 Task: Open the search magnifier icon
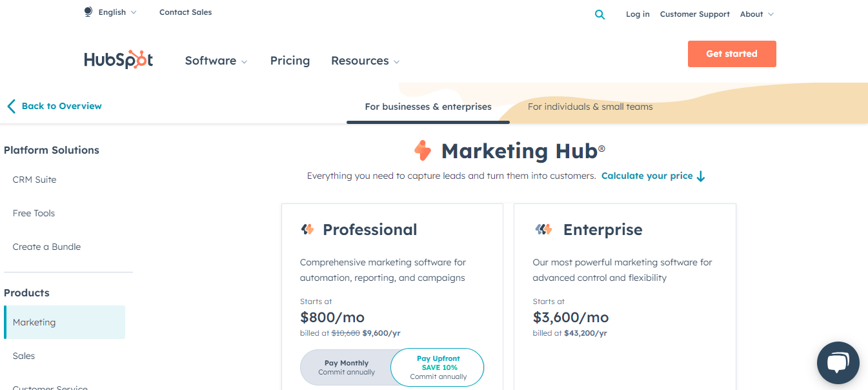[x=600, y=14]
